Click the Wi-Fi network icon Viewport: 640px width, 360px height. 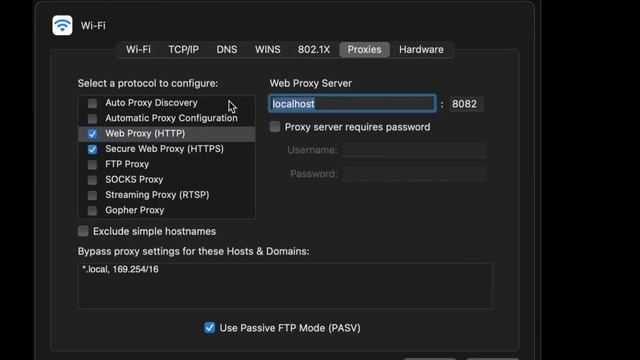[x=62, y=25]
